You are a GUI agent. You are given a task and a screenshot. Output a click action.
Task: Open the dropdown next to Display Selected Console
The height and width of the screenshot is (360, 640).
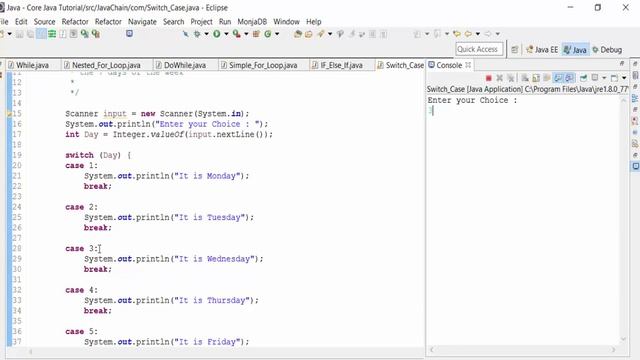coord(604,78)
